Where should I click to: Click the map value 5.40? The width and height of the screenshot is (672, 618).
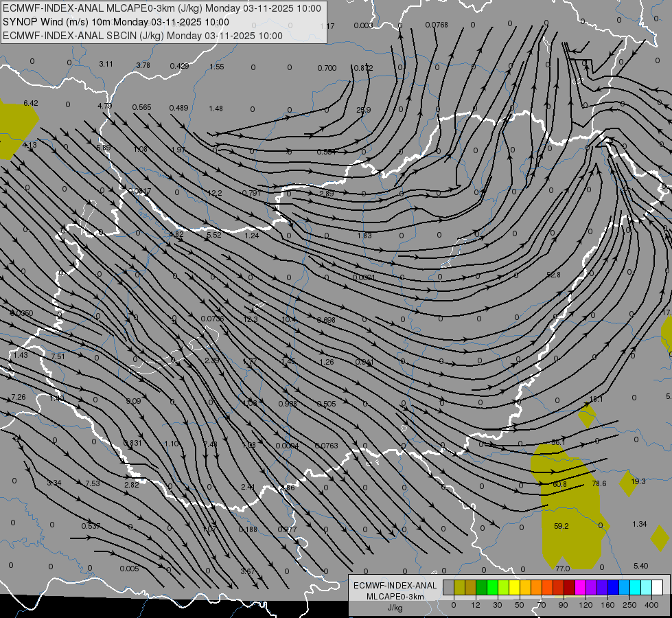[x=640, y=566]
